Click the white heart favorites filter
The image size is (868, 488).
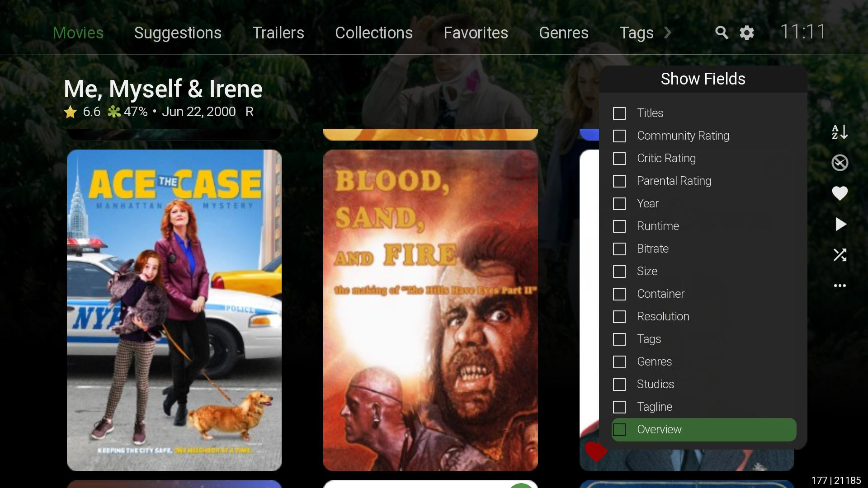(x=840, y=193)
